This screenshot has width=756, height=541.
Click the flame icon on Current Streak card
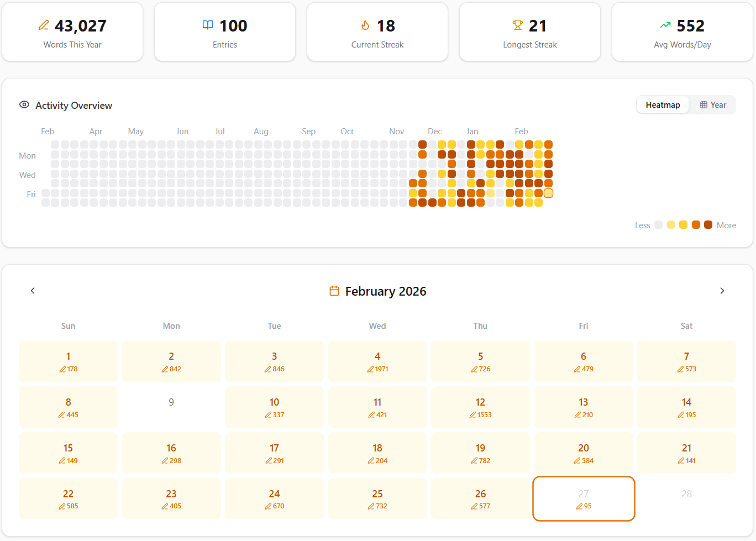coord(365,25)
